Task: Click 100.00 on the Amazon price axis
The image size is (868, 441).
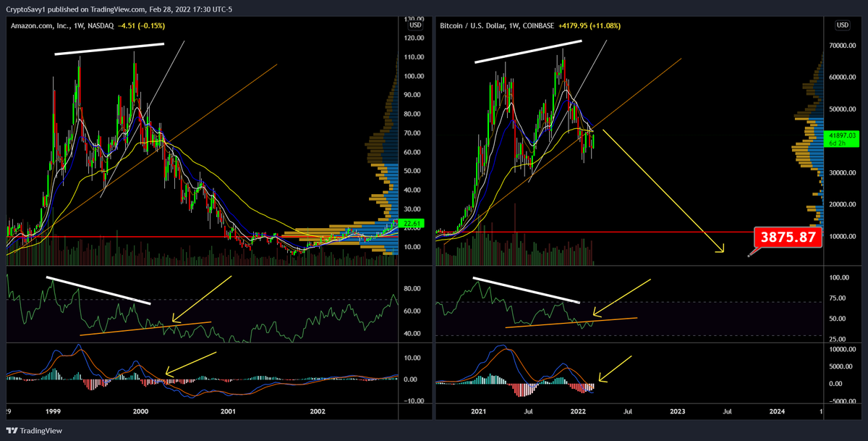Action: [414, 76]
